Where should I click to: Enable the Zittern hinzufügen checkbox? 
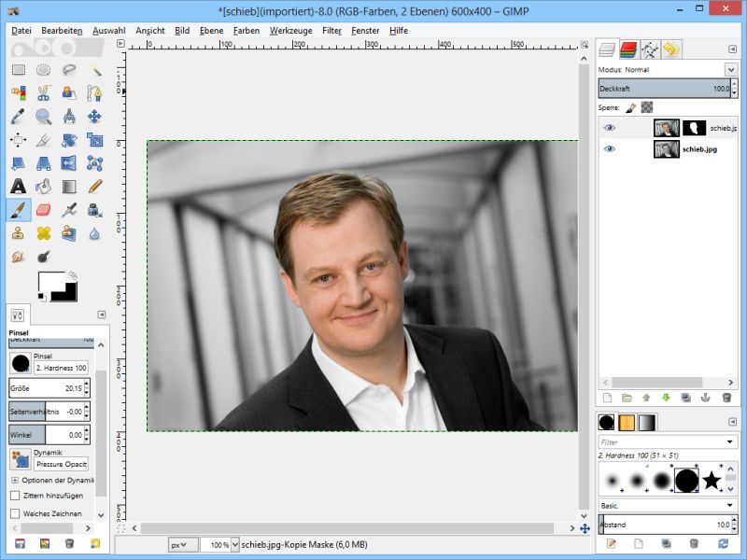15,496
